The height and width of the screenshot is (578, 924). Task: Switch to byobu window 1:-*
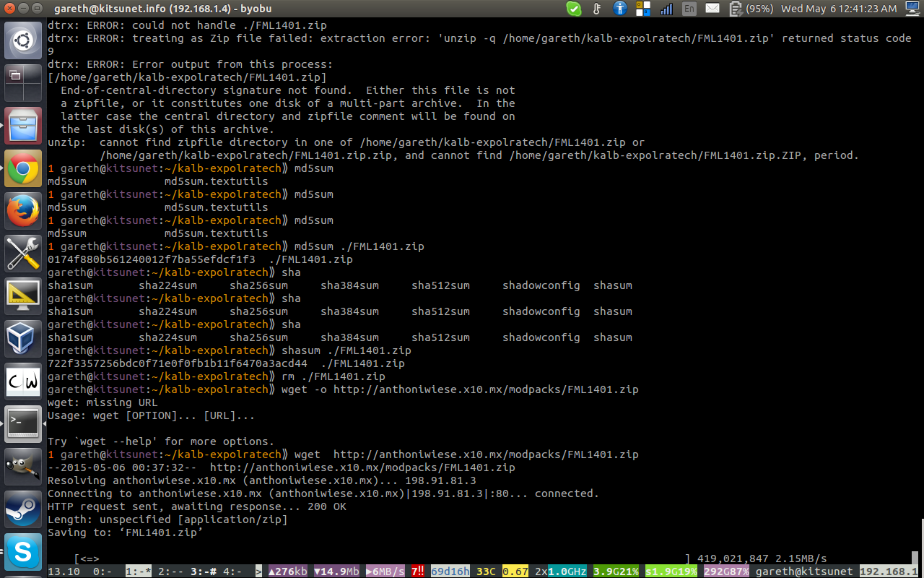(x=139, y=571)
